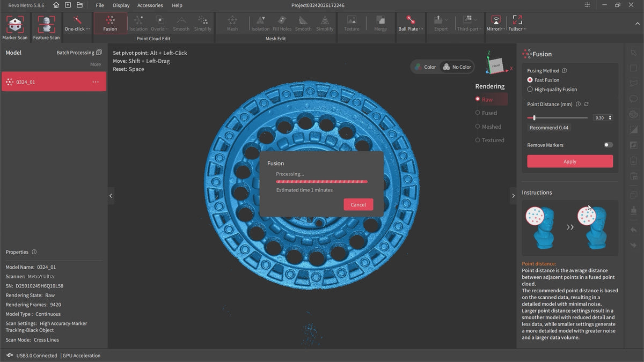Open the Ball Plate tool
644x362 pixels.
411,24
